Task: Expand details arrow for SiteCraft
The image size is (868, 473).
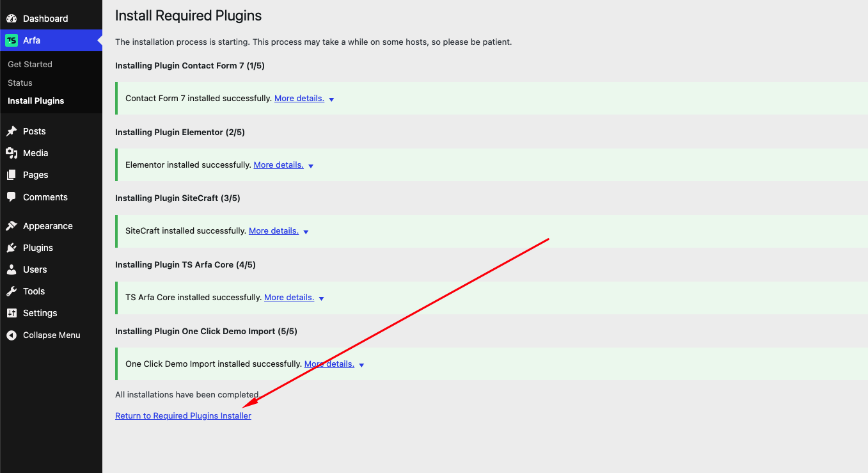Action: pos(306,232)
